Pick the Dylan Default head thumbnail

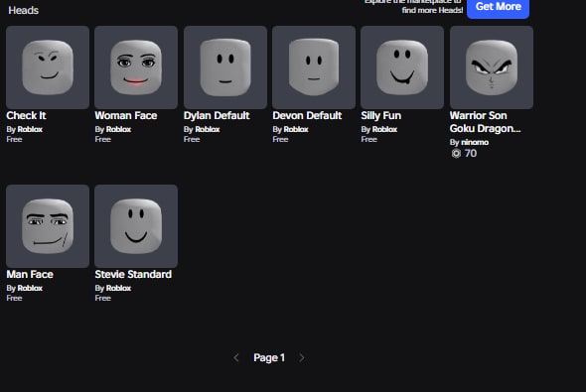point(225,67)
